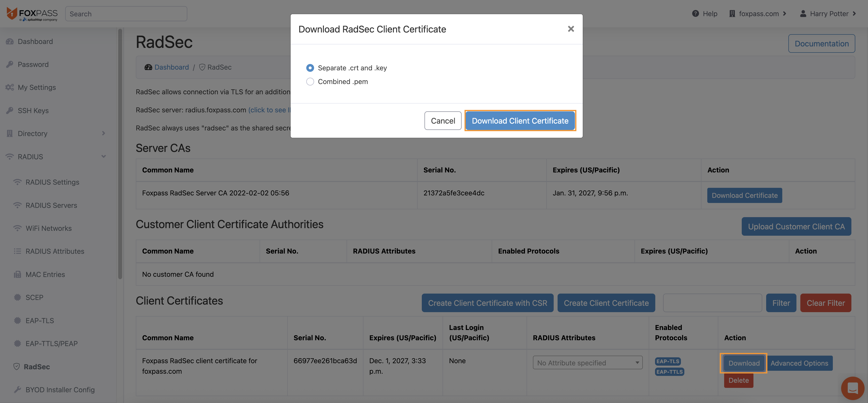The height and width of the screenshot is (403, 868).
Task: Open RADIUS Settings menu item
Action: pyautogui.click(x=52, y=182)
